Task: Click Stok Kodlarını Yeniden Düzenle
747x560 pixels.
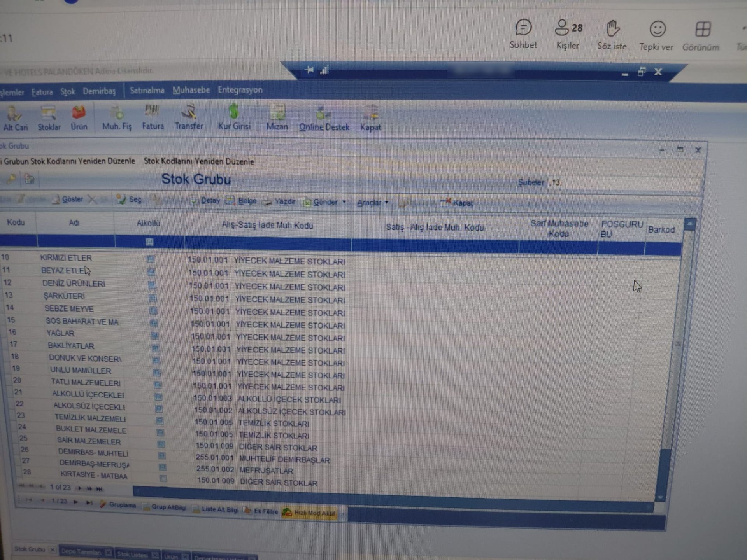Action: tap(199, 161)
